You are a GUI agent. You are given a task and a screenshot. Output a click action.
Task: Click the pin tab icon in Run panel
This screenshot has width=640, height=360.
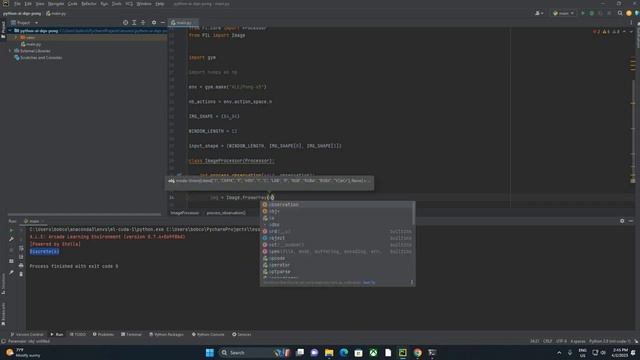[11, 272]
